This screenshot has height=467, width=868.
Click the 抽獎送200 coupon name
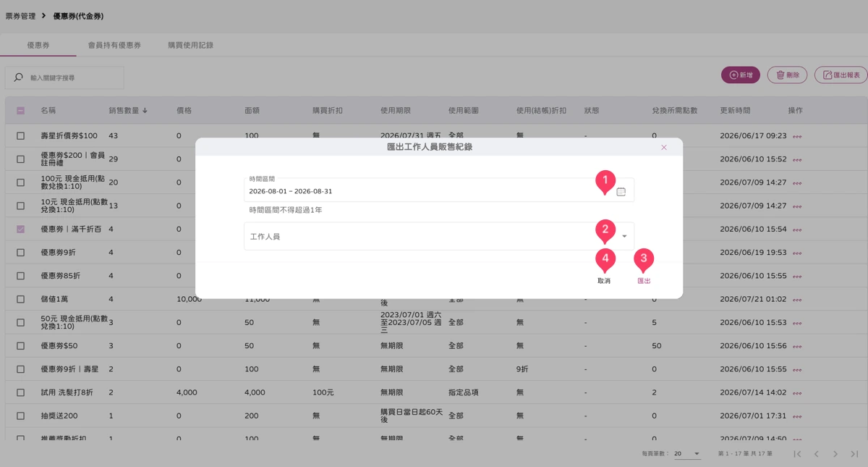point(59,416)
